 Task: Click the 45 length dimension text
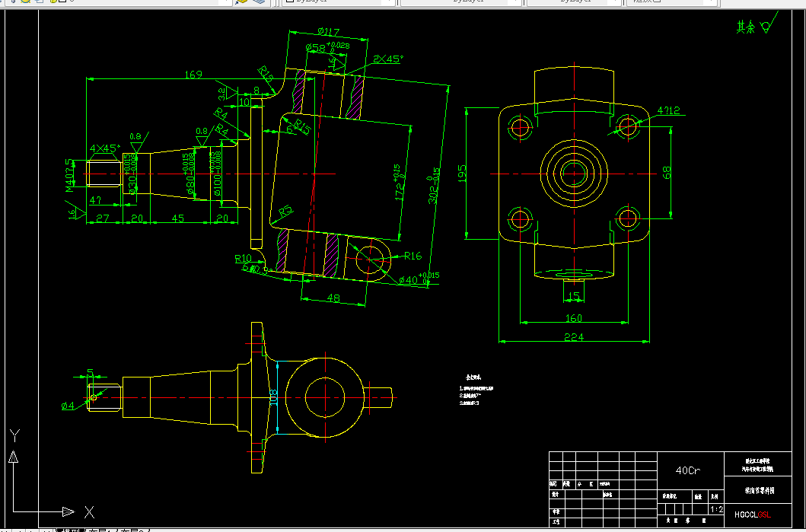tap(178, 218)
